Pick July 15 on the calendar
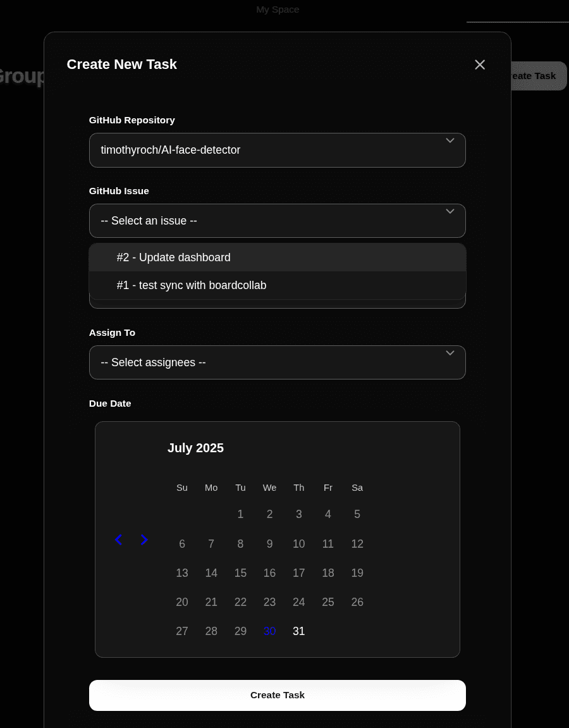Viewport: 569px width, 728px height. click(240, 573)
